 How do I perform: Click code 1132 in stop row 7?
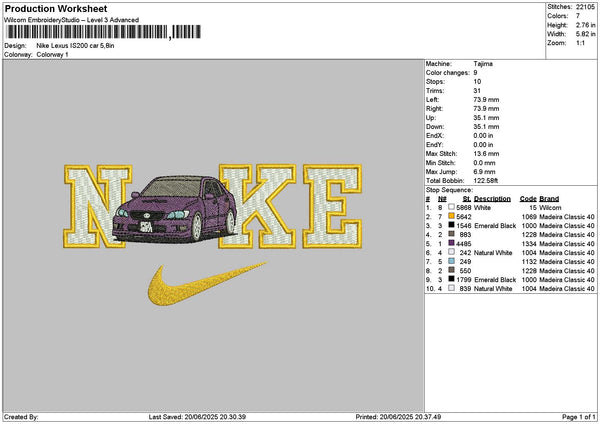[529, 262]
